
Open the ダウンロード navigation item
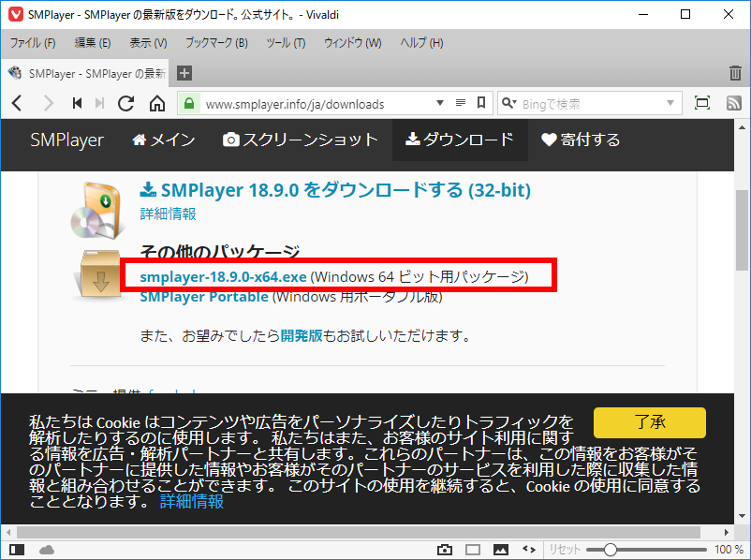click(x=460, y=140)
